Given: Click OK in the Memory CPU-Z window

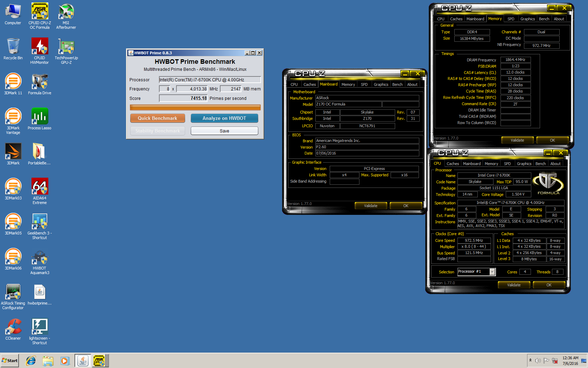Looking at the screenshot, I should (552, 140).
